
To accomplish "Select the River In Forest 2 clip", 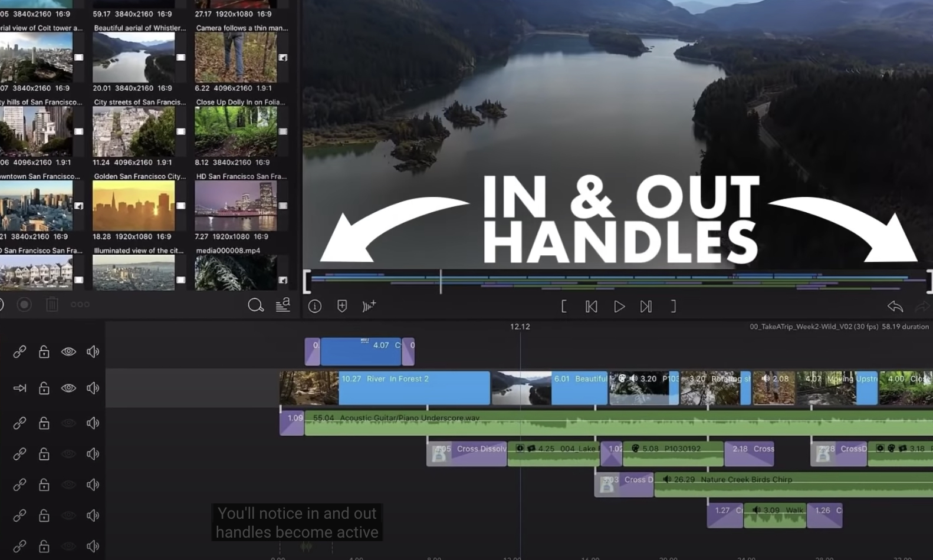I will point(414,388).
